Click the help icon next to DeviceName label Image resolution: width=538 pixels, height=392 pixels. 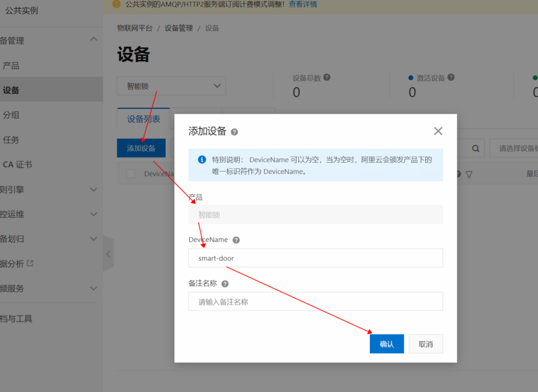coord(236,239)
